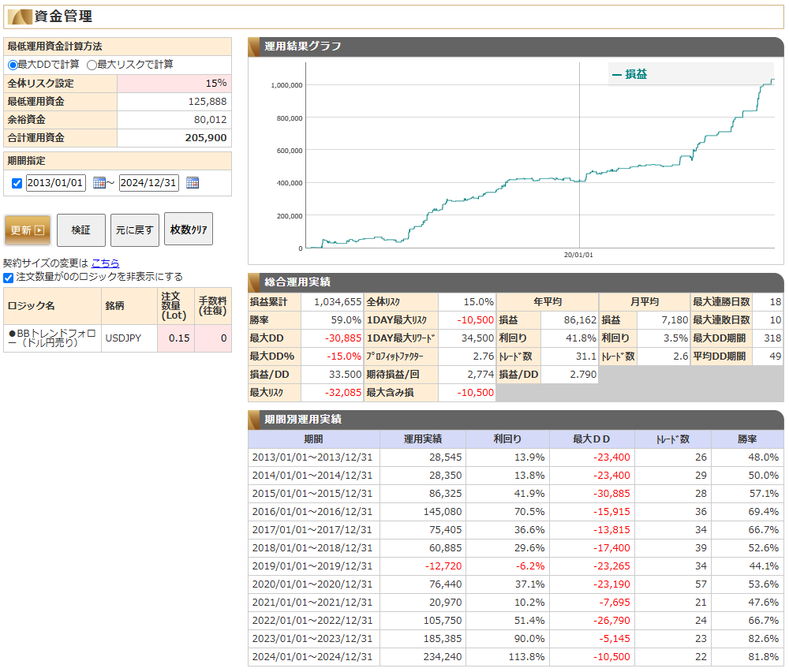Click the 2019 result value -12,720
This screenshot has width=789, height=672.
443,566
